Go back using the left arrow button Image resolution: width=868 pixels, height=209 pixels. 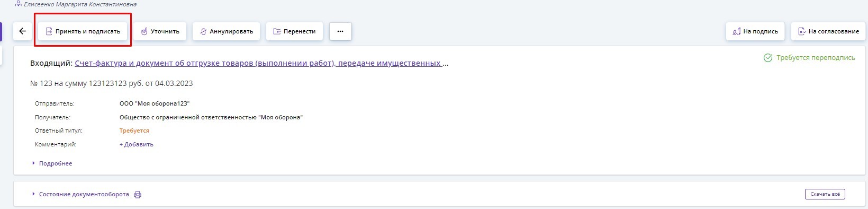coord(22,31)
